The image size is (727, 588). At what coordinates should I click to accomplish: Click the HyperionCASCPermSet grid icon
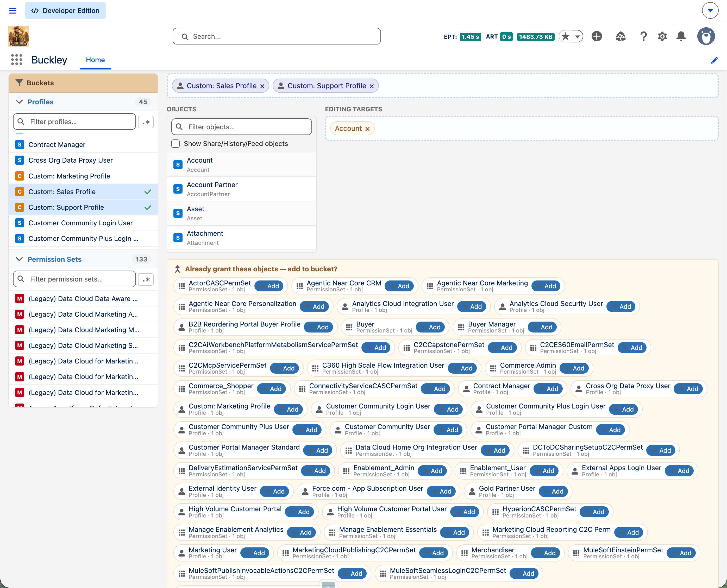[495, 512]
